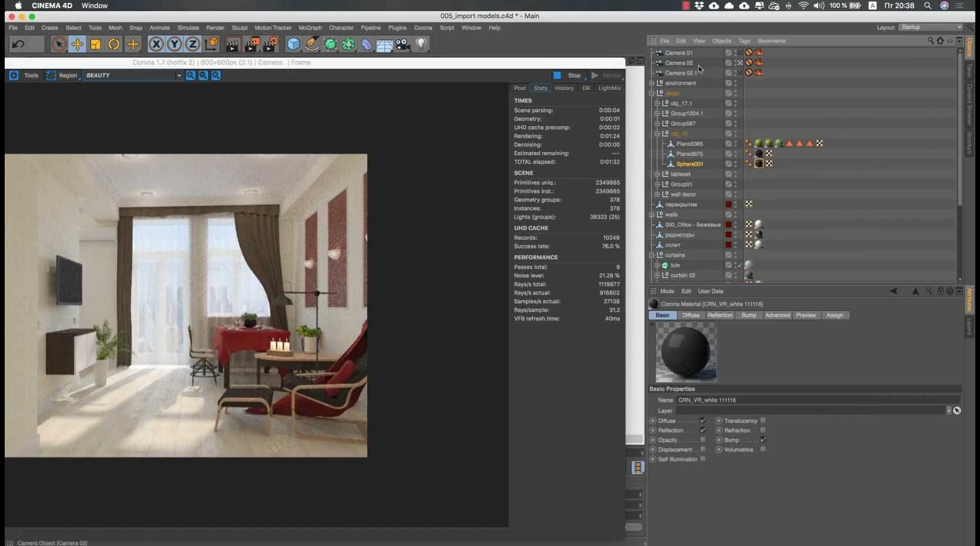Click the Undo arrow icon
The height and width of the screenshot is (546, 980).
point(18,44)
